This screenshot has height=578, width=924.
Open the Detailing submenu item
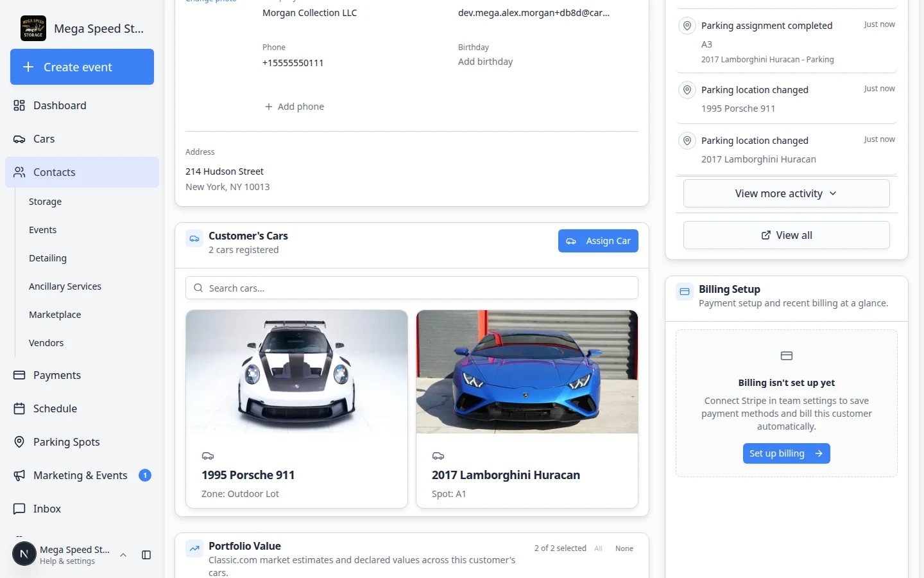(47, 258)
